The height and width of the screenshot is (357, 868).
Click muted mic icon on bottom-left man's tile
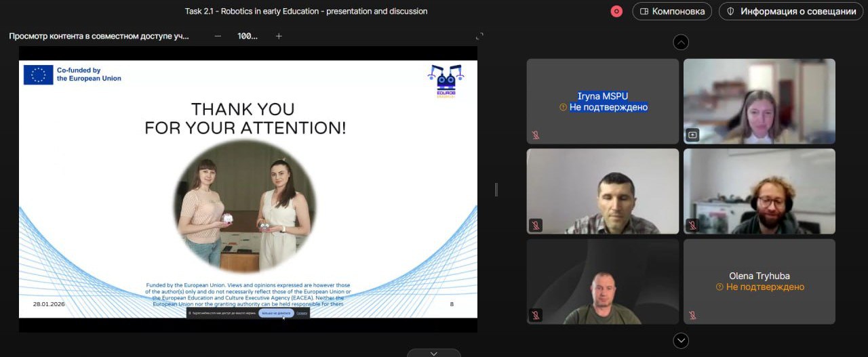click(x=536, y=315)
